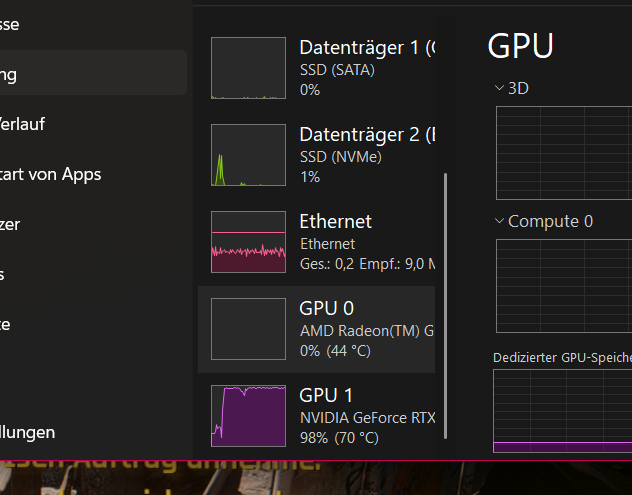Open the 3D engine dropdown chevron

click(x=499, y=88)
